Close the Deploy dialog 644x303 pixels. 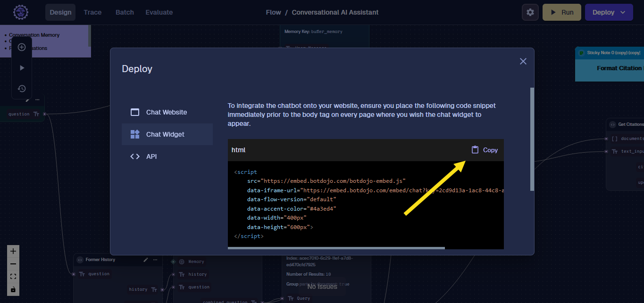(x=523, y=61)
